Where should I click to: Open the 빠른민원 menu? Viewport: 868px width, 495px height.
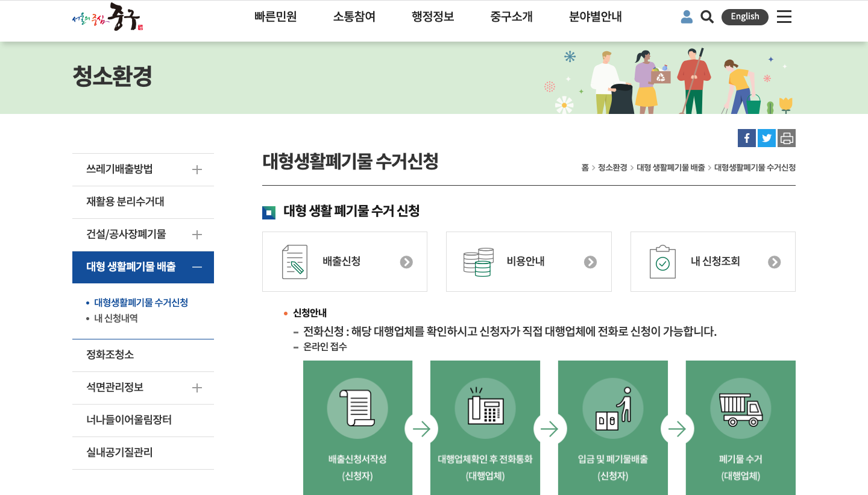pos(275,17)
